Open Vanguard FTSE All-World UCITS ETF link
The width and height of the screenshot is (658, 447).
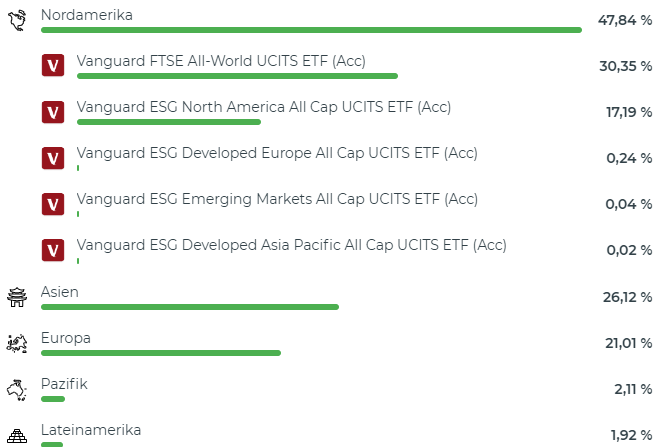point(221,61)
